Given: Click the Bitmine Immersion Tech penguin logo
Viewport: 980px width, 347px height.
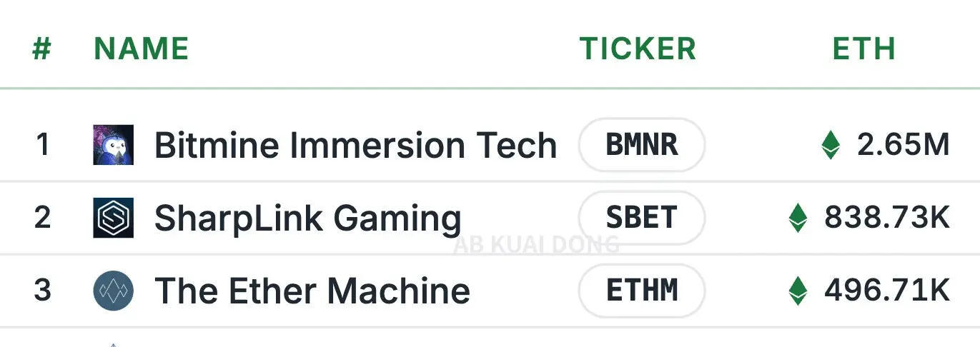Looking at the screenshot, I should coord(113,145).
